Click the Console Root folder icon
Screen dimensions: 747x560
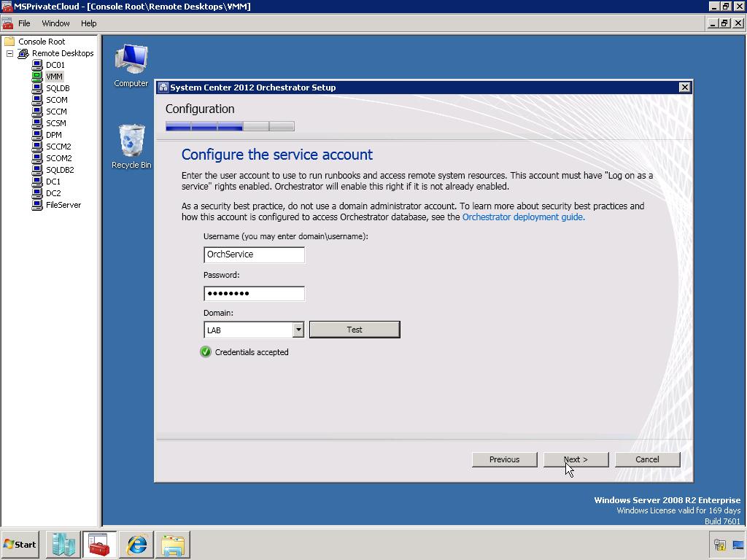9,42
